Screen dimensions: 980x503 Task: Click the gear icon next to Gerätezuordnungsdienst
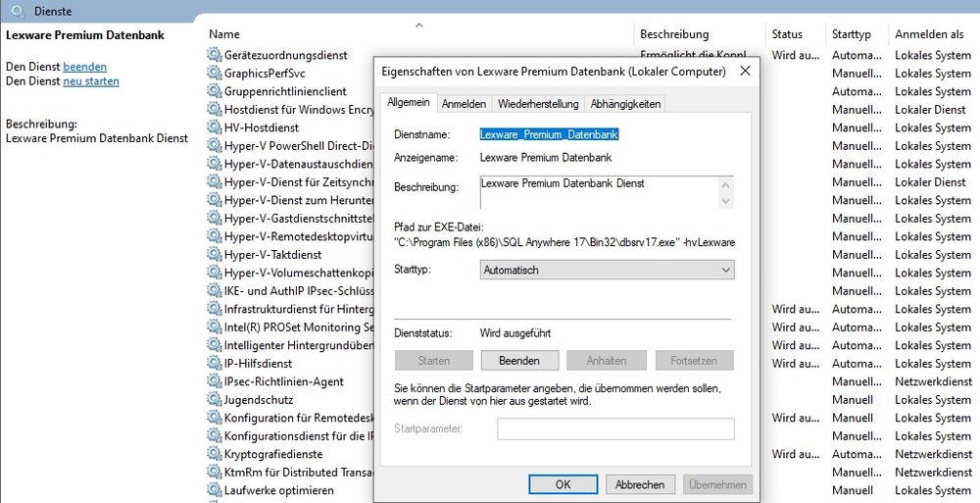coord(215,55)
